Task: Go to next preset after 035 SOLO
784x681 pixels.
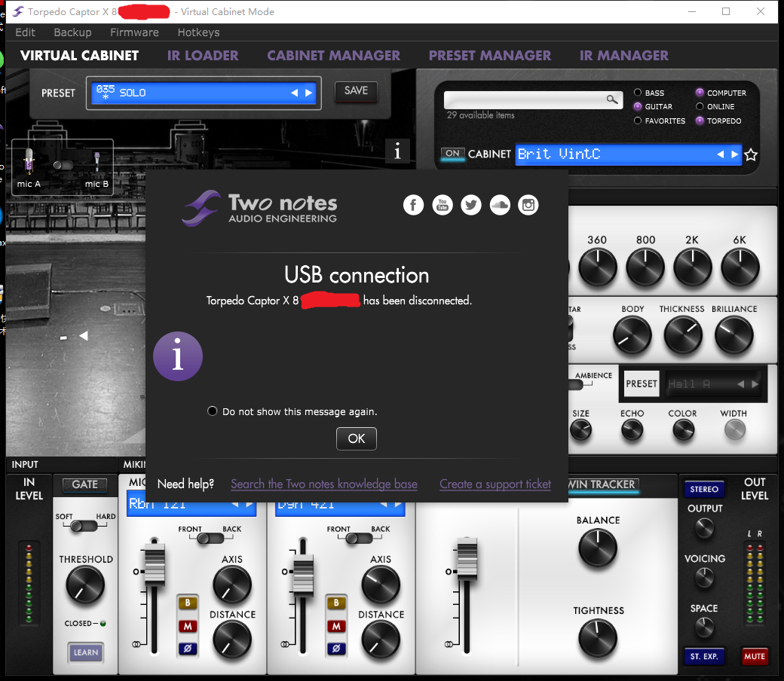Action: pyautogui.click(x=308, y=93)
